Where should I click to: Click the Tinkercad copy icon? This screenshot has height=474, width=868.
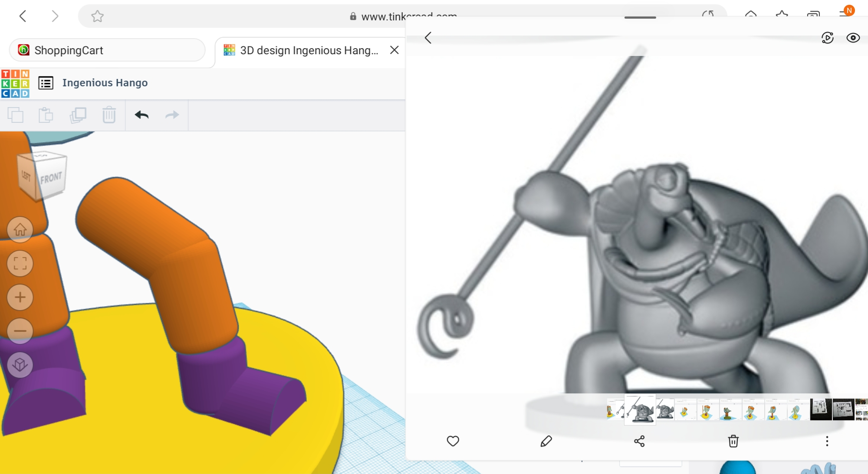pos(16,115)
